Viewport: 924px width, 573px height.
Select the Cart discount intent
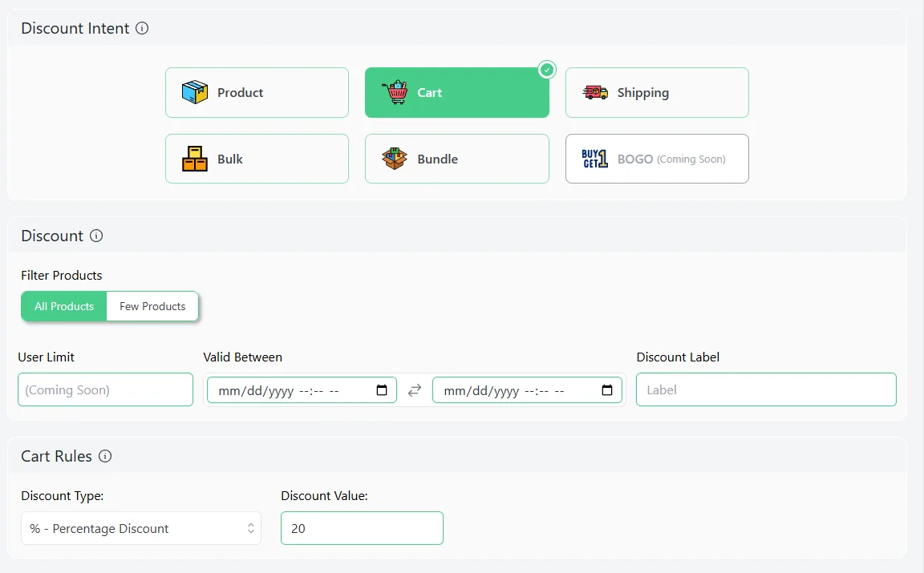(x=456, y=92)
